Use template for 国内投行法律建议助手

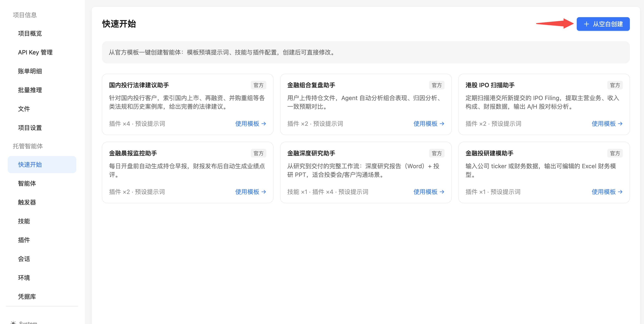[250, 123]
